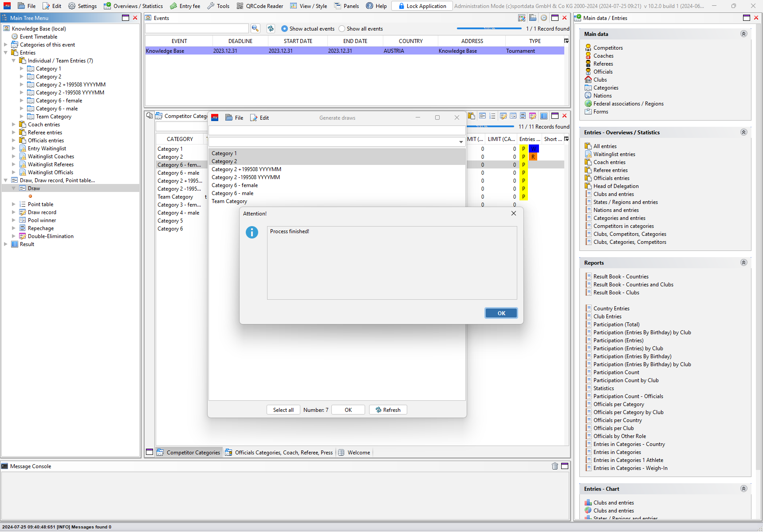The width and height of the screenshot is (763, 532).
Task: Open Nations in Main data panel
Action: pos(602,96)
